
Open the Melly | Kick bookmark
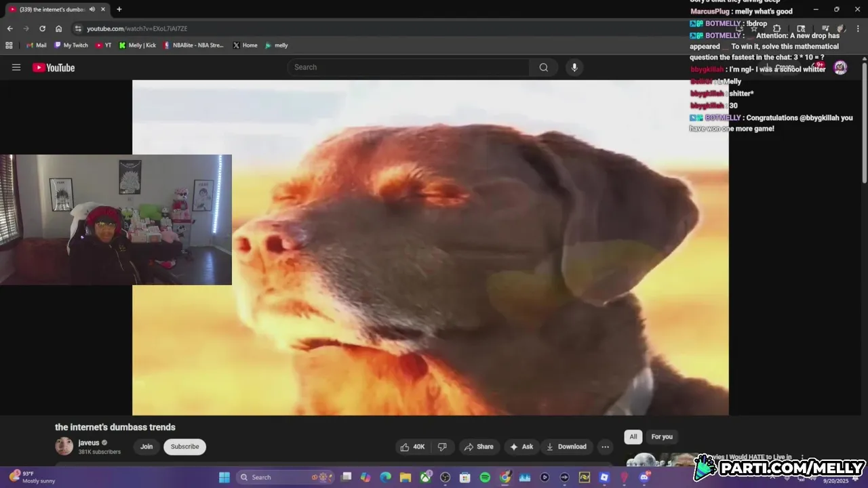(138, 45)
